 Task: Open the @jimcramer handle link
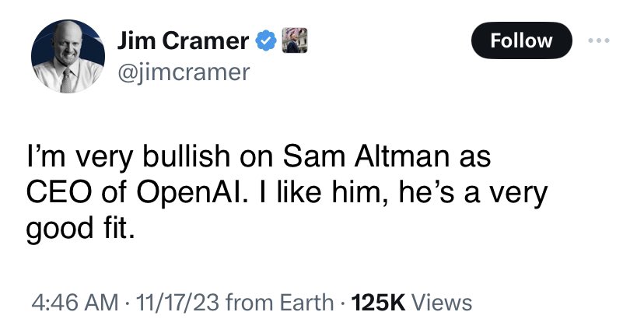click(x=184, y=72)
